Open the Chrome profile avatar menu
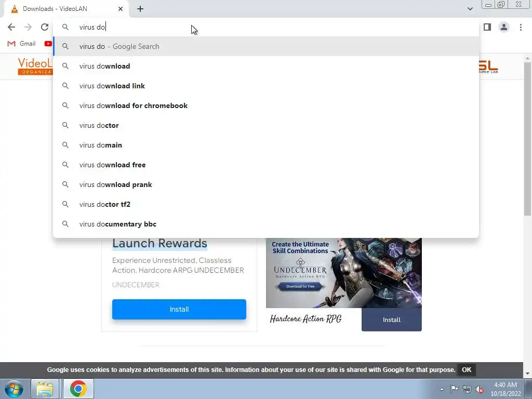 point(504,27)
